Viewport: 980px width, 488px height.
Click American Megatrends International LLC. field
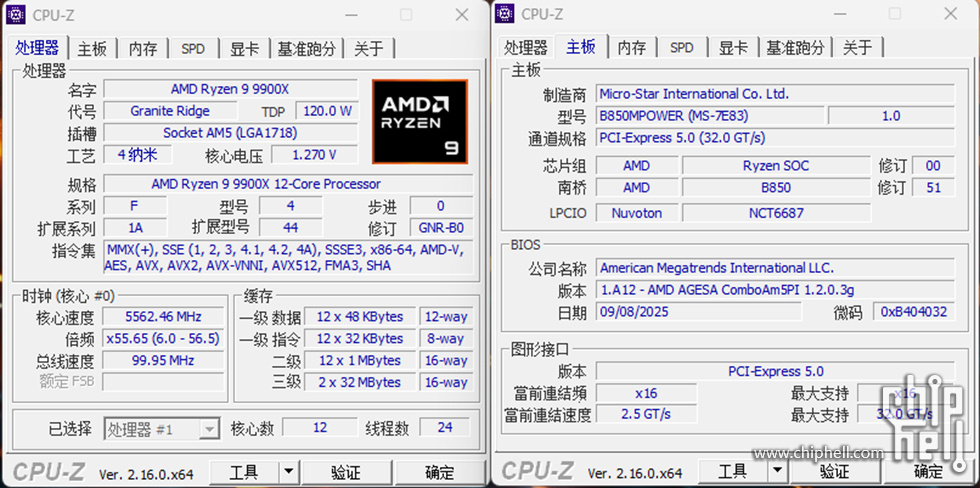[x=775, y=268]
